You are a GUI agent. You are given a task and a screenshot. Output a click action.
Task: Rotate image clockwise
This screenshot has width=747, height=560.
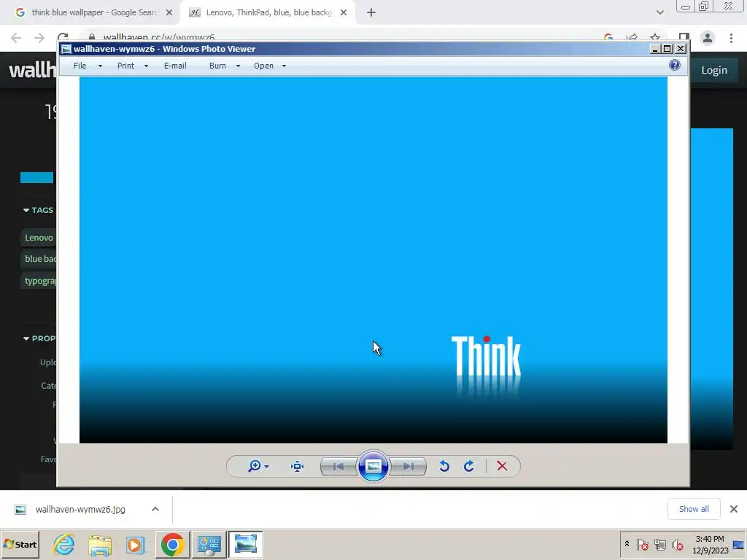(469, 466)
